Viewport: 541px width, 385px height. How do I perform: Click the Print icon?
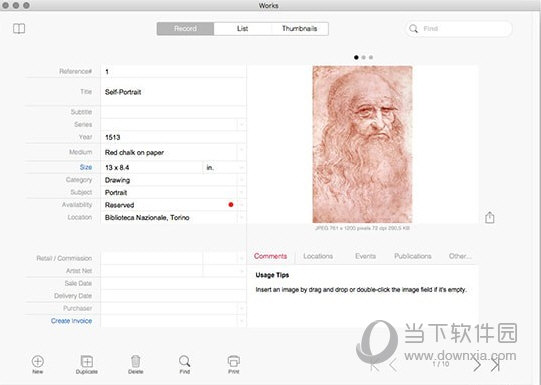(x=234, y=361)
